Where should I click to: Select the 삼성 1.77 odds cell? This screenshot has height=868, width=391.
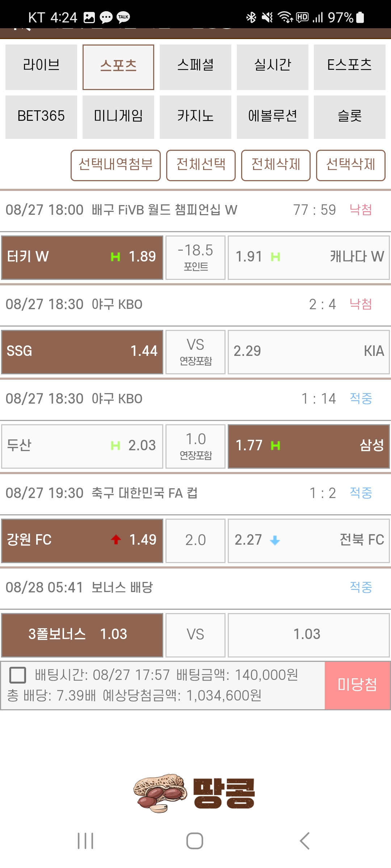[x=308, y=446]
